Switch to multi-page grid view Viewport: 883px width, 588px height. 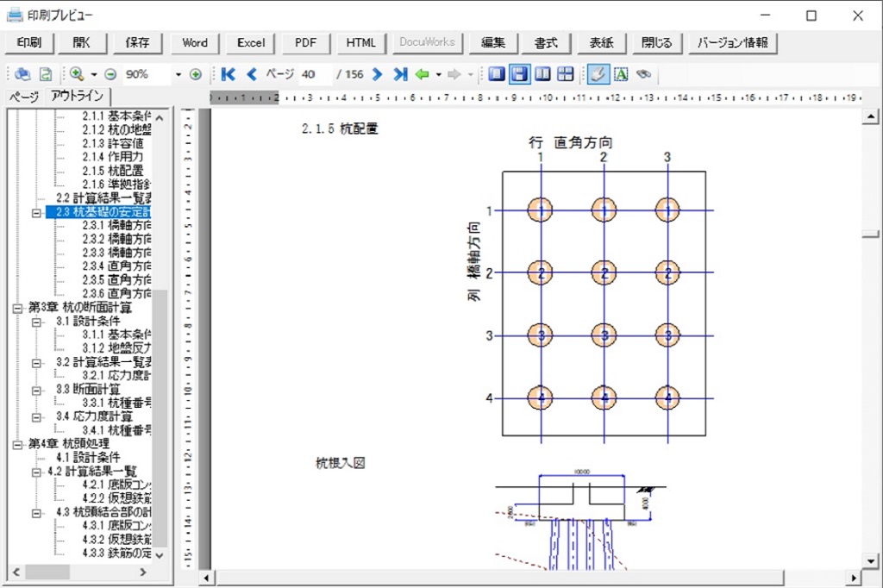click(565, 74)
